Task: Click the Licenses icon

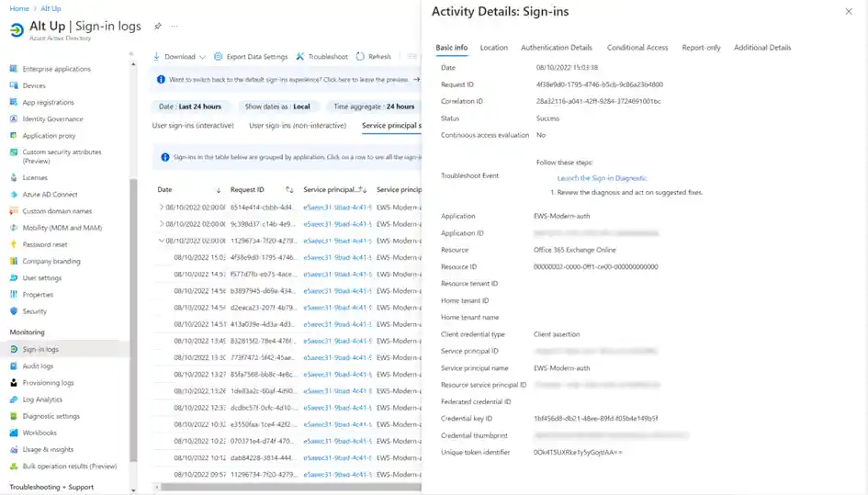Action: pyautogui.click(x=14, y=178)
